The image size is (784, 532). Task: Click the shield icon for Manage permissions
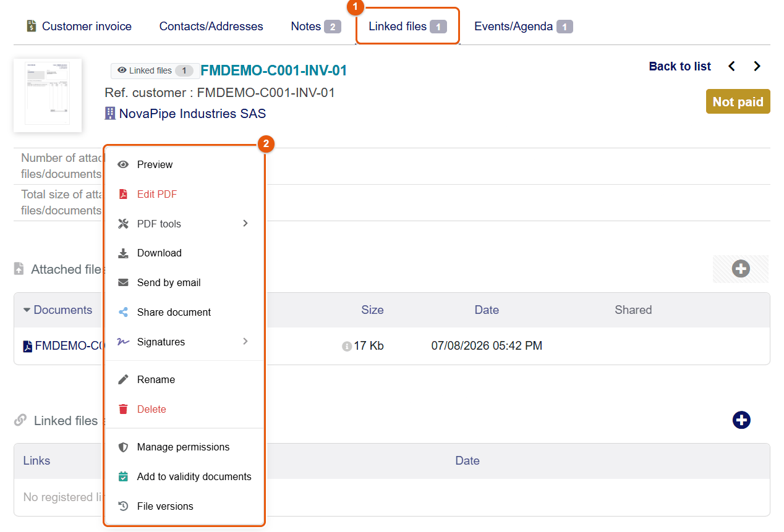point(123,447)
